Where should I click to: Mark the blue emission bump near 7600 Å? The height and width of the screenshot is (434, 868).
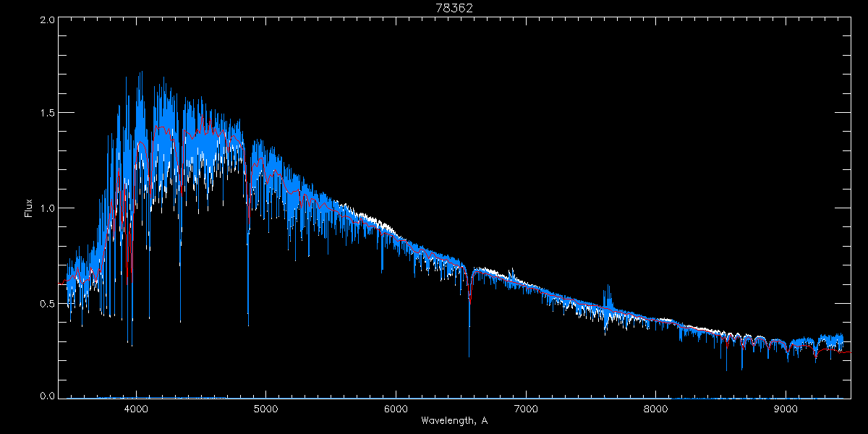[608, 295]
